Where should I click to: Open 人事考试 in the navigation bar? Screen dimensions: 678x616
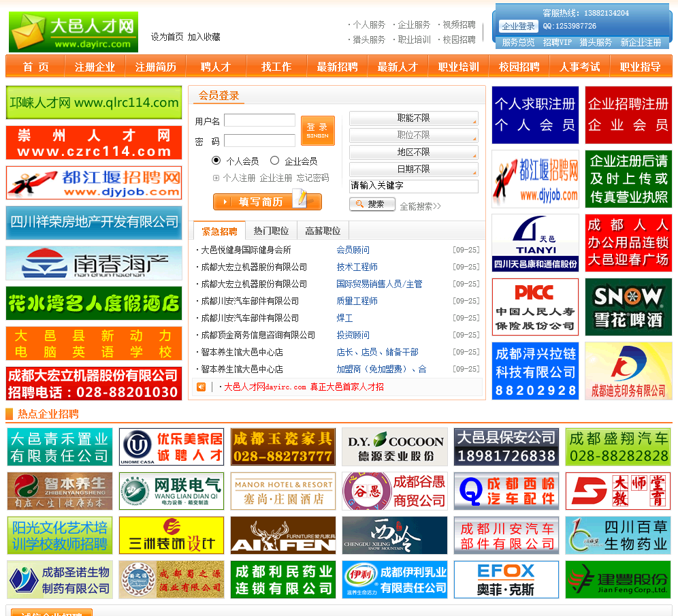579,67
